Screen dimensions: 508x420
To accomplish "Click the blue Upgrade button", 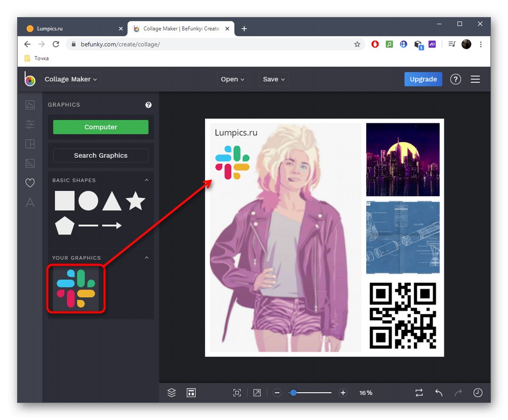I will coord(423,79).
